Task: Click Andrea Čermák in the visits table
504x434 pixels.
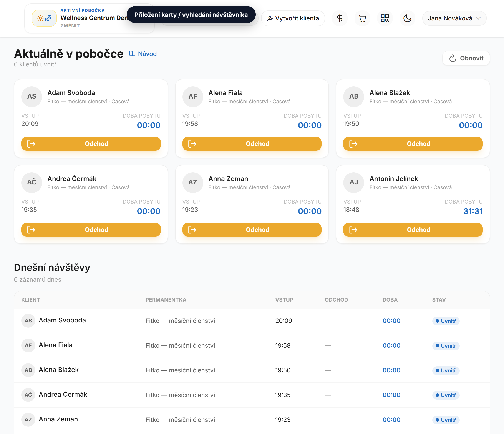Action: click(63, 394)
